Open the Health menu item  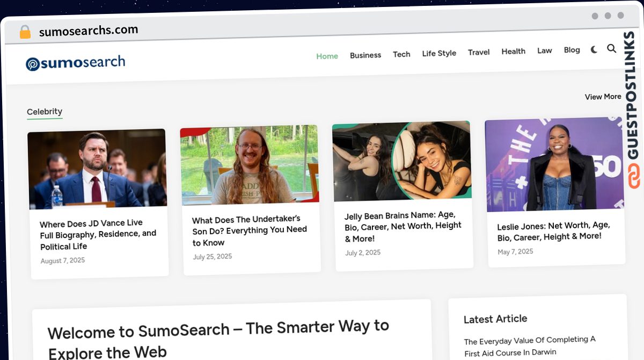(x=513, y=51)
